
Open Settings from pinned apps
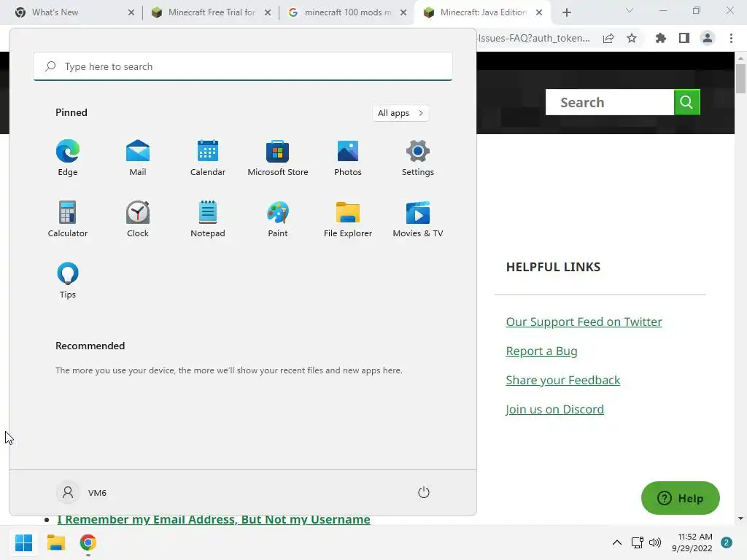(x=418, y=157)
